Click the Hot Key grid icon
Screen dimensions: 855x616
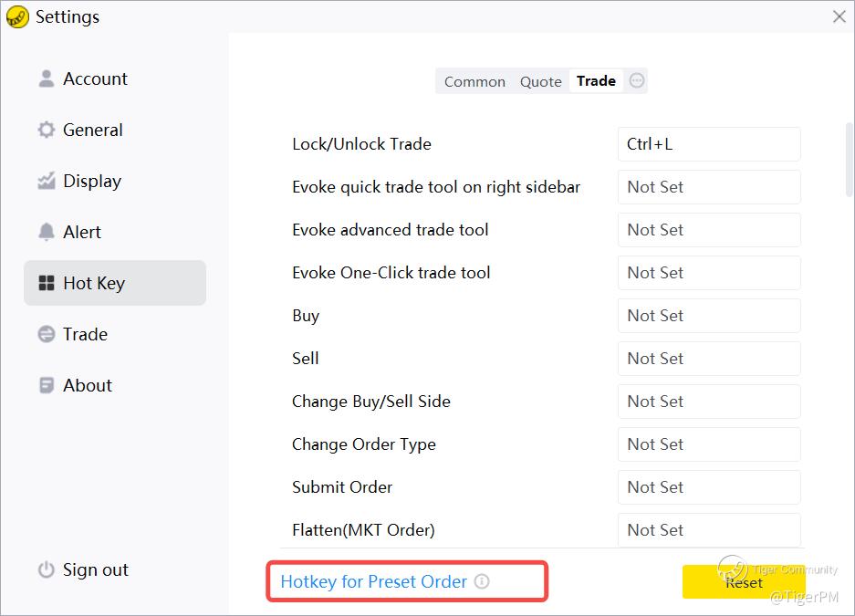tap(46, 283)
